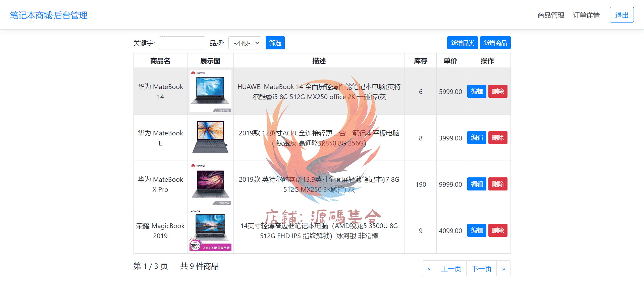Open the 品牌 brand dropdown
This screenshot has height=300, width=644.
point(245,43)
